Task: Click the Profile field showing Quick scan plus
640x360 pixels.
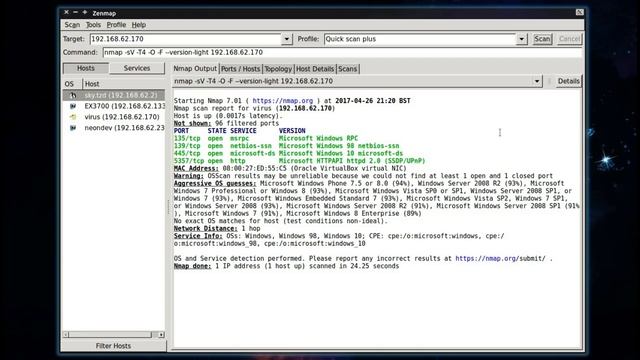Action: pyautogui.click(x=420, y=39)
